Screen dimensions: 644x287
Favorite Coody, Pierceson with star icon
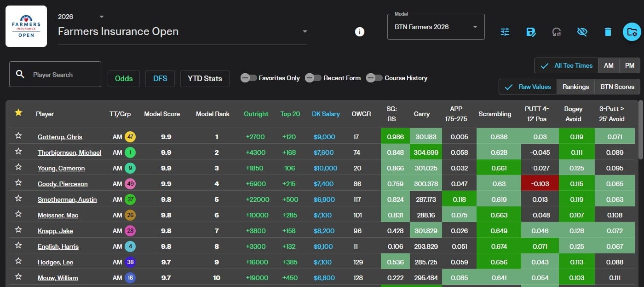pos(18,183)
